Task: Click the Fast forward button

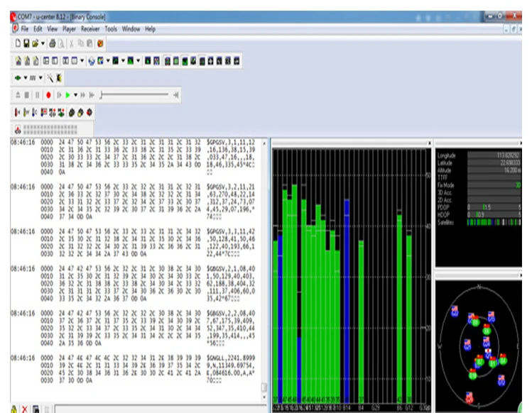Action: click(83, 95)
